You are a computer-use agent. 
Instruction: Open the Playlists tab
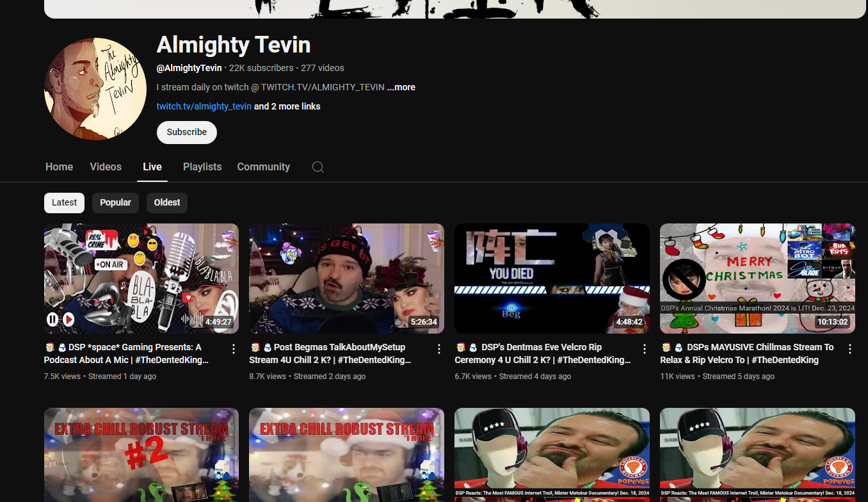point(202,166)
